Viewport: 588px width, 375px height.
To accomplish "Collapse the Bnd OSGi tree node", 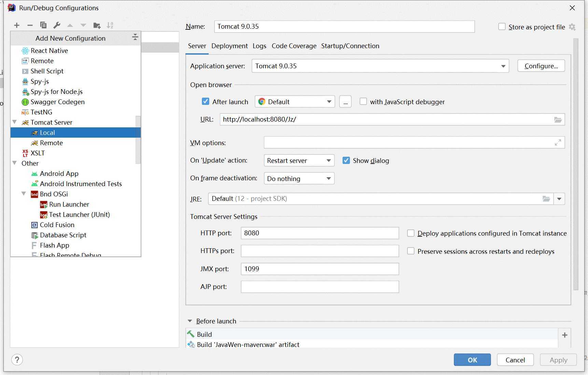I will [x=24, y=194].
